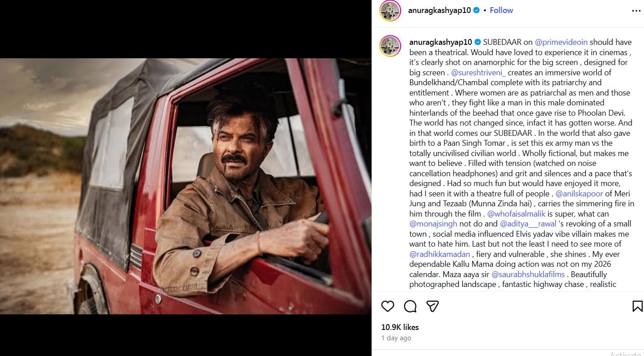
Task: View the 10.9K likes list
Action: click(x=400, y=327)
